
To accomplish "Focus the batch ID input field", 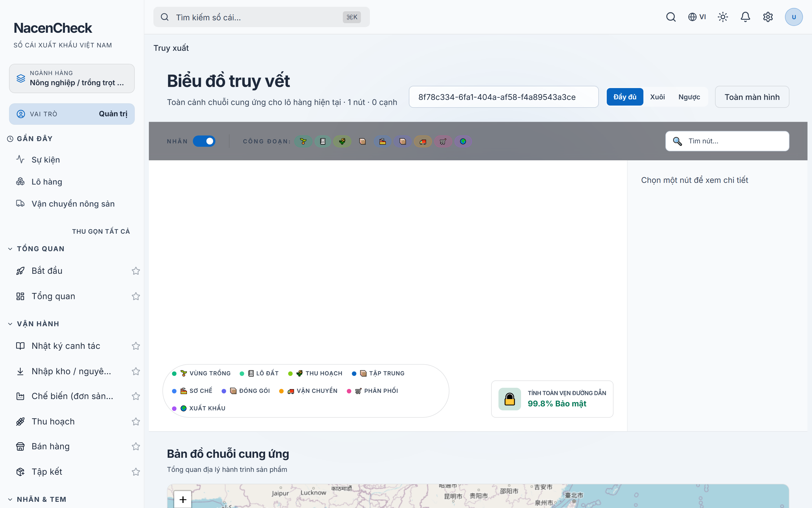I will [x=504, y=97].
